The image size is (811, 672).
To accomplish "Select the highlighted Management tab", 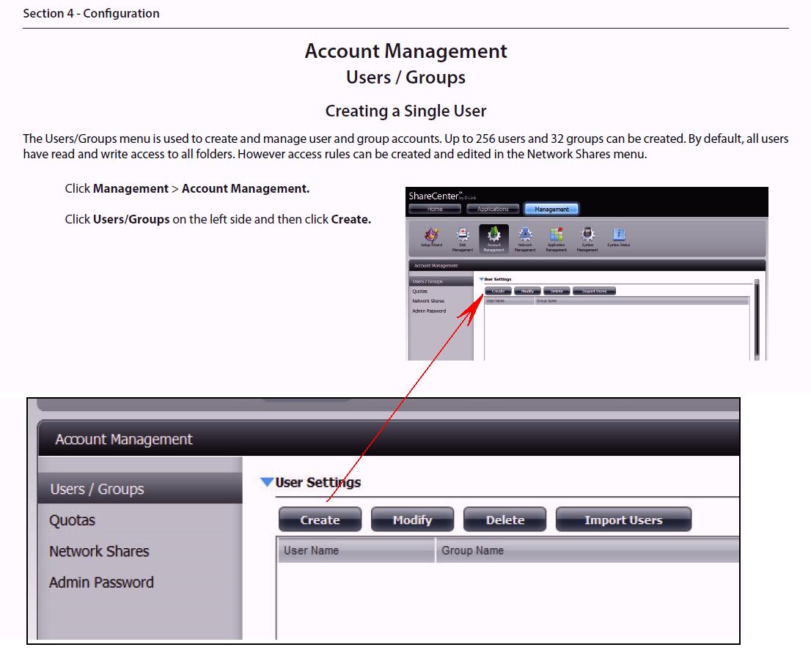I will click(551, 209).
